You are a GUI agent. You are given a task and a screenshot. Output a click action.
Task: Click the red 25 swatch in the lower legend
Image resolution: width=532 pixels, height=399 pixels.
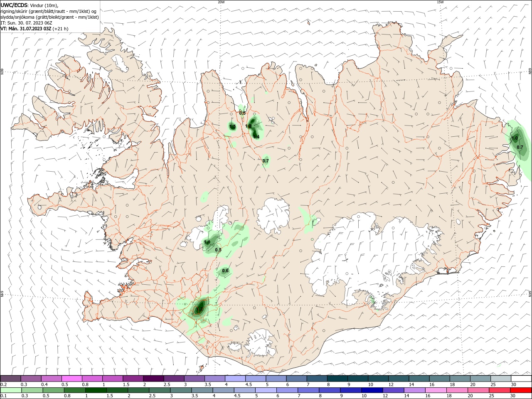(x=500, y=390)
